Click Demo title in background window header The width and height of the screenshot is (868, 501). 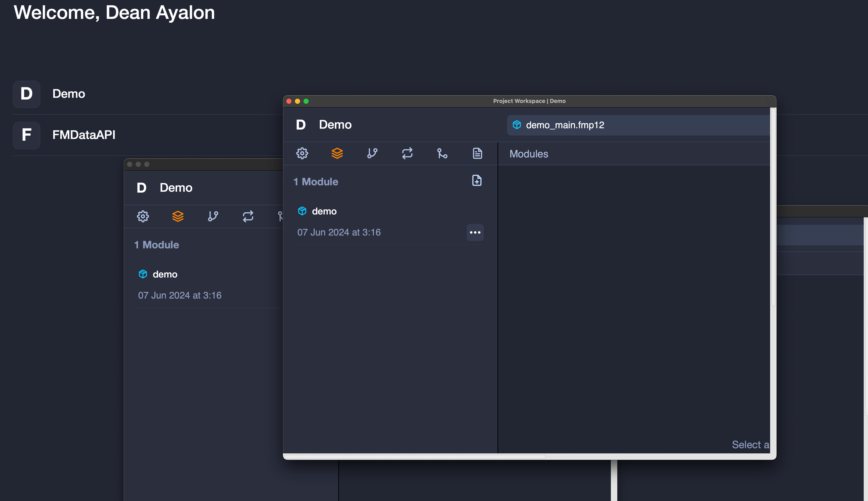[176, 188]
